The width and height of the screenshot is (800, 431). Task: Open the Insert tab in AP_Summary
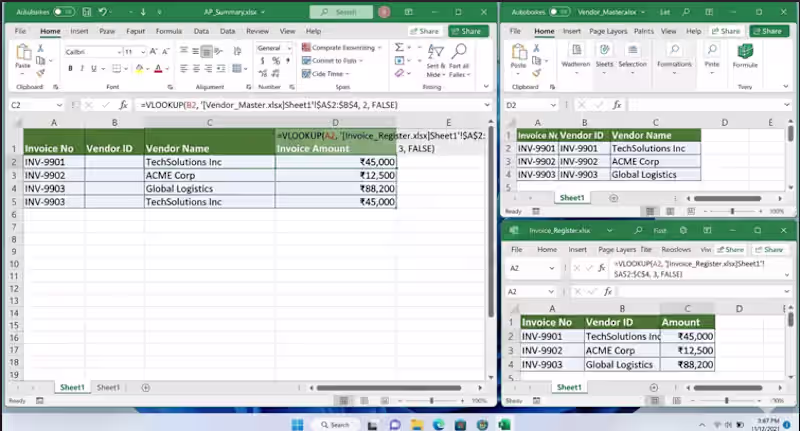pyautogui.click(x=79, y=31)
